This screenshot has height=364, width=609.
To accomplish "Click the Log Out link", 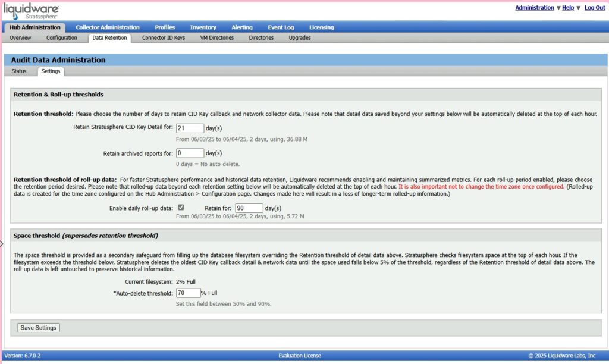I will click(595, 7).
